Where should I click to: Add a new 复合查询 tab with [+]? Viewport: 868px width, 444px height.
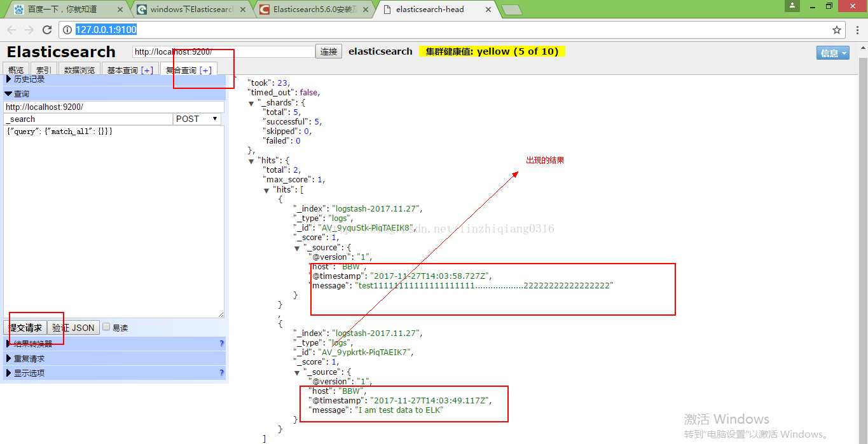(x=205, y=71)
